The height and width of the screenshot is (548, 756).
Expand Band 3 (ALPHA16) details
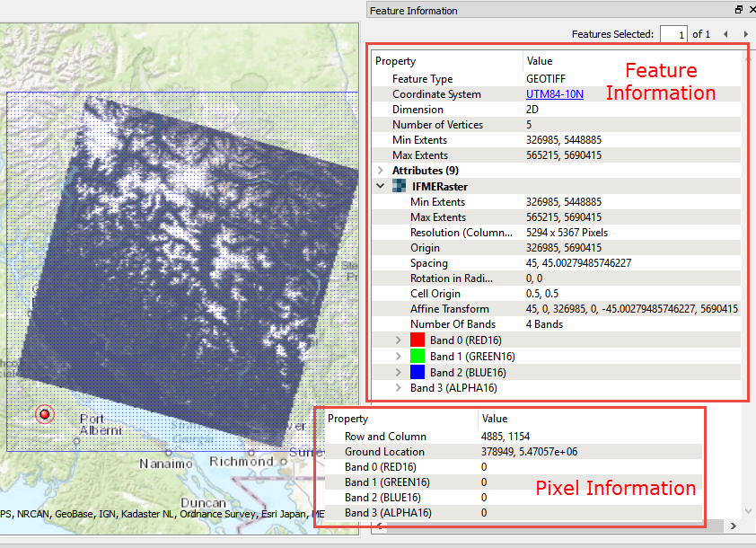click(399, 388)
